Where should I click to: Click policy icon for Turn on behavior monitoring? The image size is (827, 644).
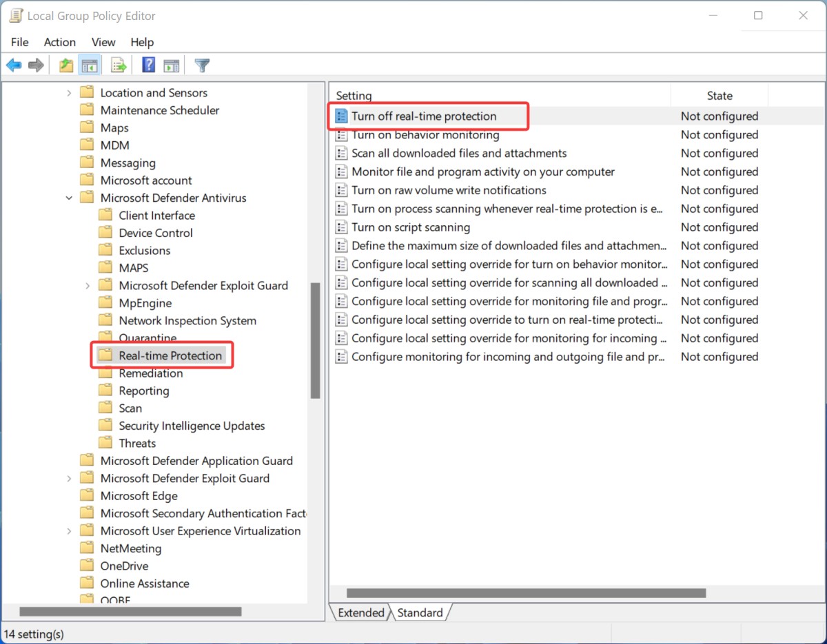tap(341, 135)
